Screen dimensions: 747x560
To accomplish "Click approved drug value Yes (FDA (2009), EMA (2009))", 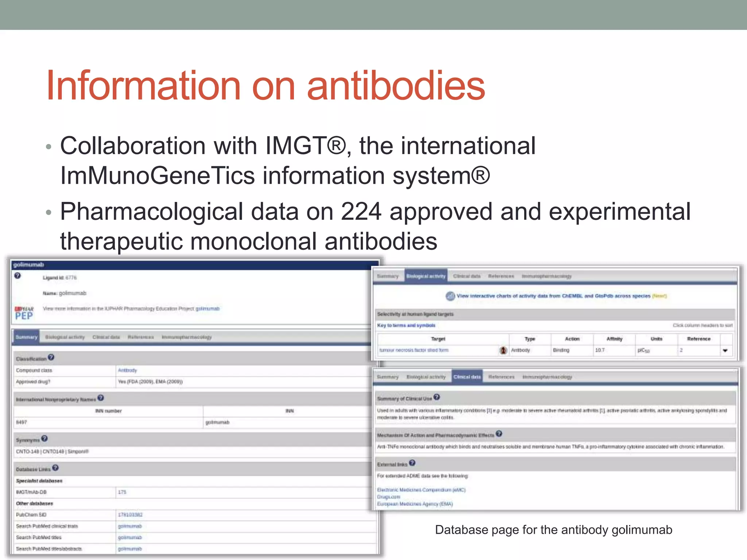I will (150, 382).
